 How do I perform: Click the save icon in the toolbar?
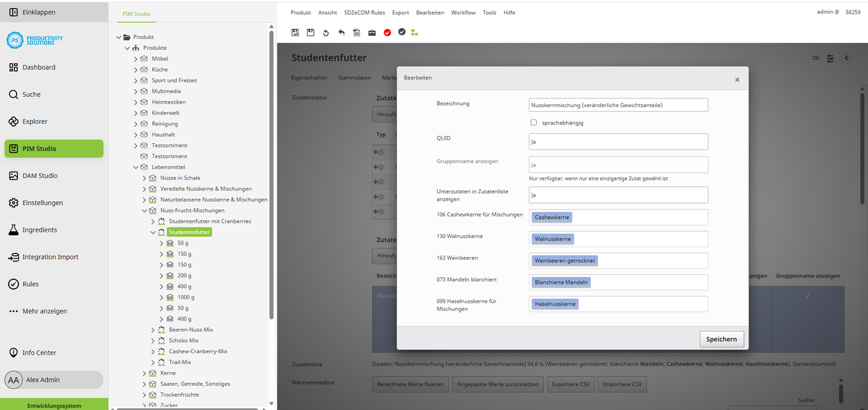click(311, 33)
